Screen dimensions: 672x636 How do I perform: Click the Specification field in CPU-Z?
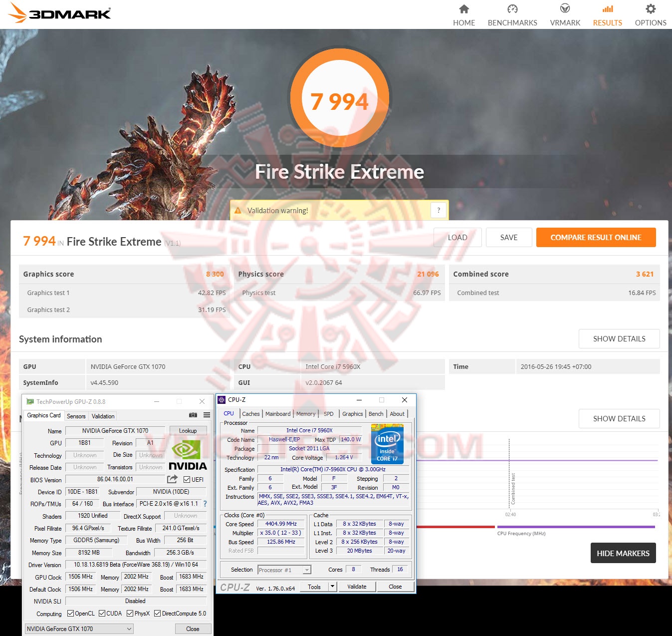tap(333, 469)
